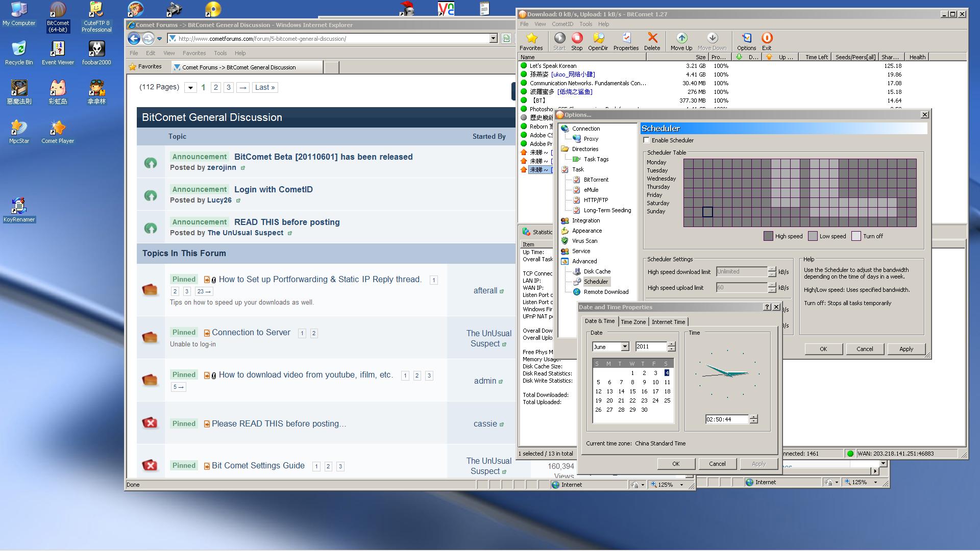Click Internet Explorer Back arrow button
This screenshot has width=980, height=551.
pos(134,38)
